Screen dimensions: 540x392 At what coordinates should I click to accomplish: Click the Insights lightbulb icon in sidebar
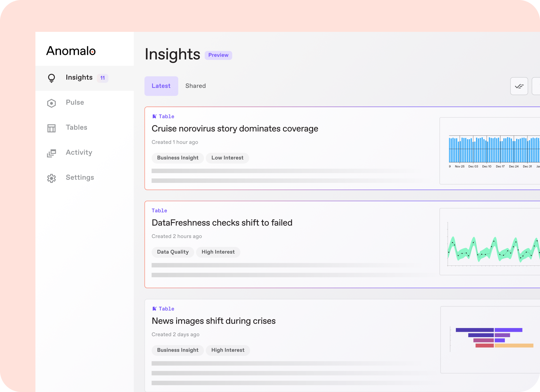click(x=51, y=78)
